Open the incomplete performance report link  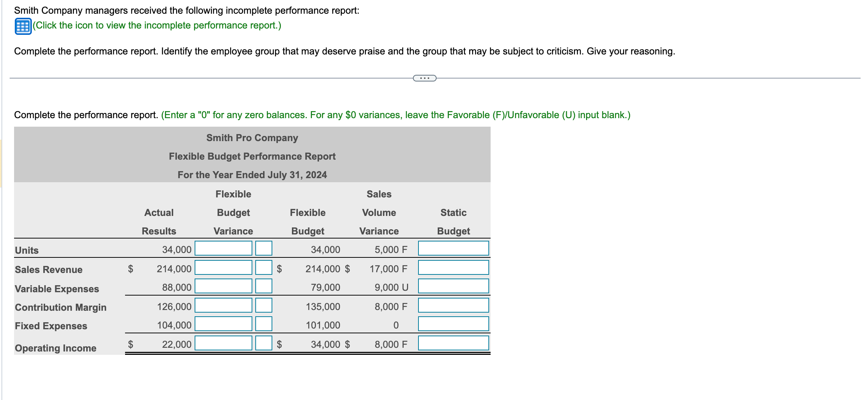[x=155, y=26]
